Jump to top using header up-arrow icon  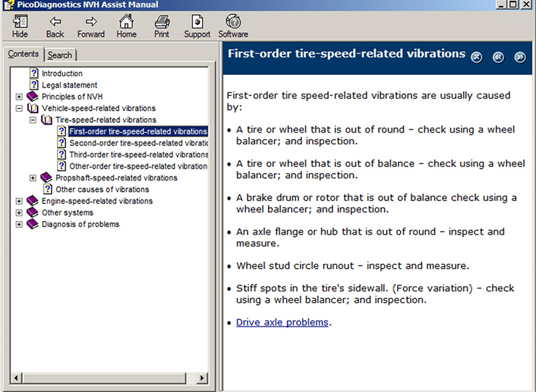[x=476, y=58]
